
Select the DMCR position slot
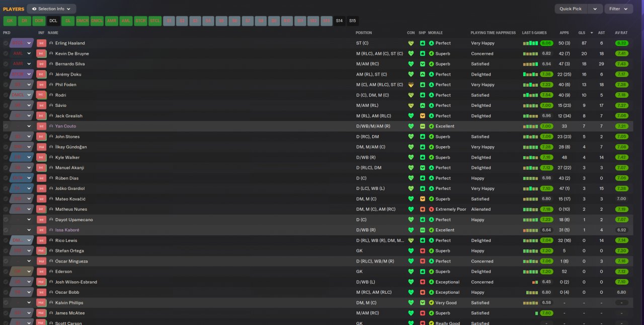(83, 21)
